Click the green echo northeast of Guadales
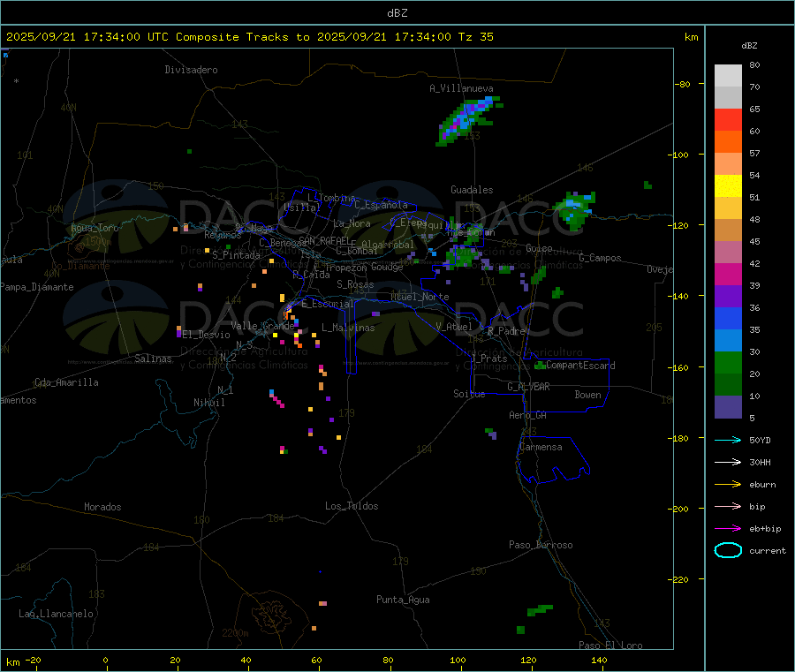The height and width of the screenshot is (672, 795). [575, 210]
